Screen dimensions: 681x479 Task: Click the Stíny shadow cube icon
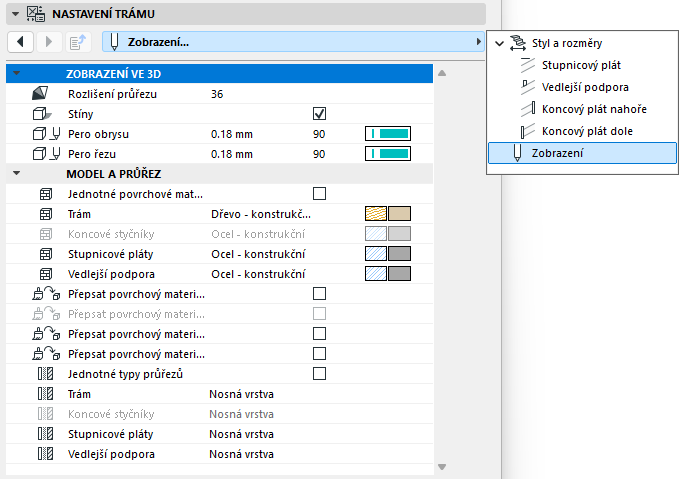(x=42, y=114)
